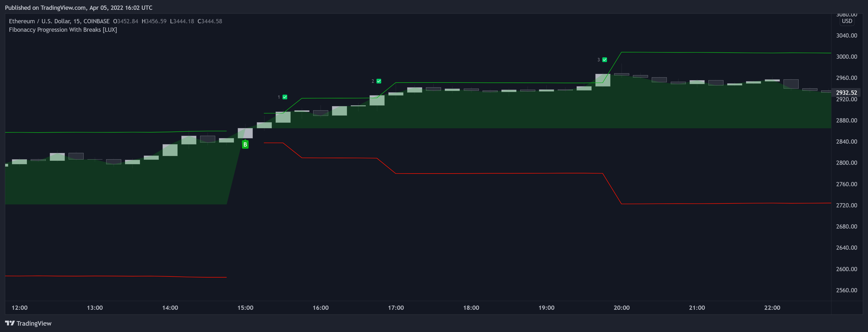Click the close value C3444.58 in header
Viewport: 868px width, 332px height.
pos(210,21)
